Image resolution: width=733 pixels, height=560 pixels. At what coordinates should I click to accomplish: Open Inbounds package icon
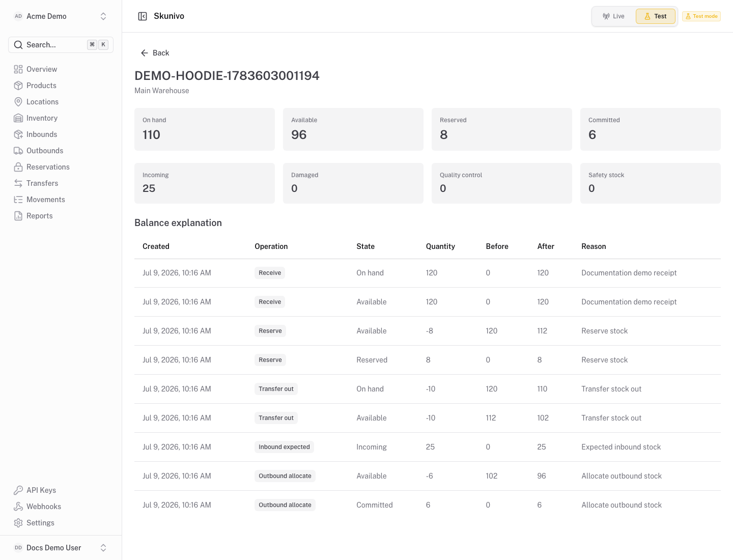click(18, 134)
